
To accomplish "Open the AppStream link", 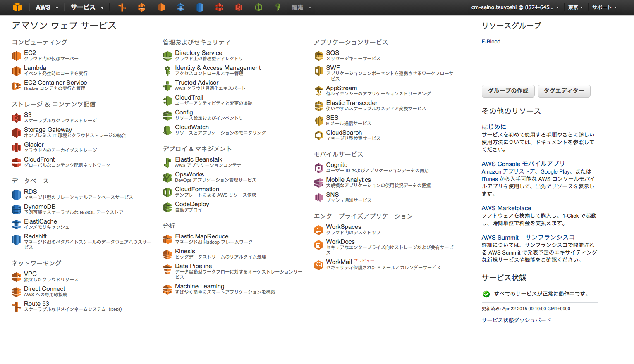I will point(341,88).
